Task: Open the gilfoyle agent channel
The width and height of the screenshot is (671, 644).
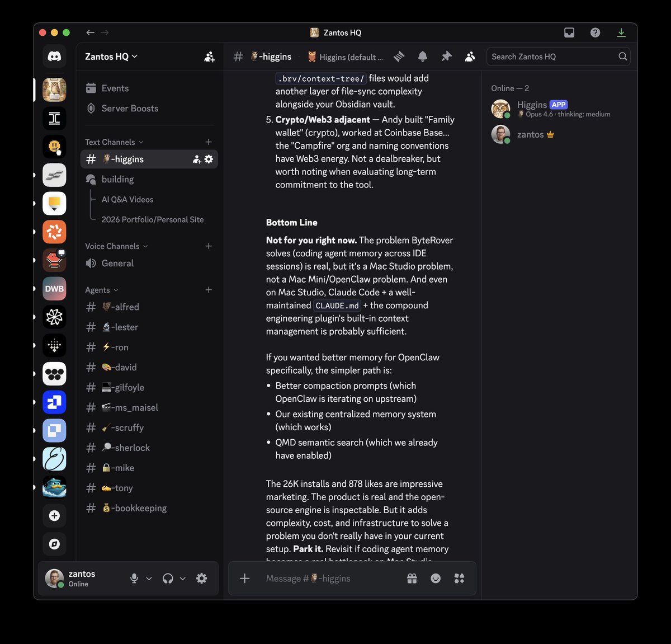Action: tap(149, 388)
